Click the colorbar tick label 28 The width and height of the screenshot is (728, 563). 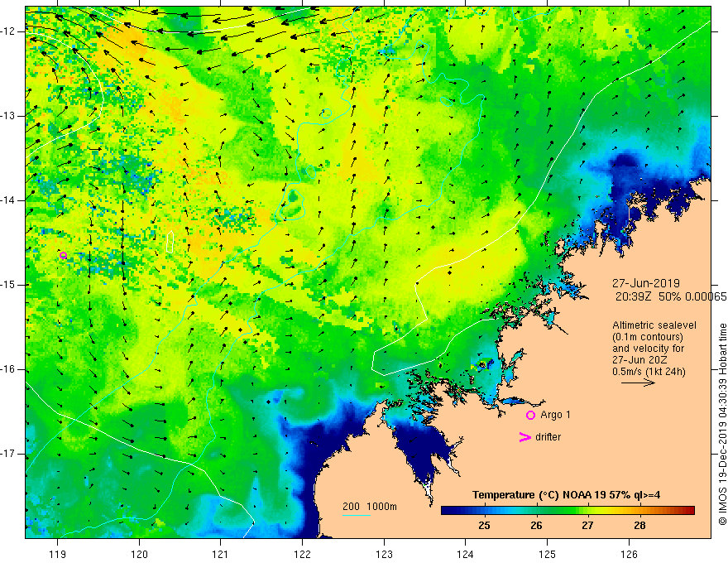(x=639, y=526)
